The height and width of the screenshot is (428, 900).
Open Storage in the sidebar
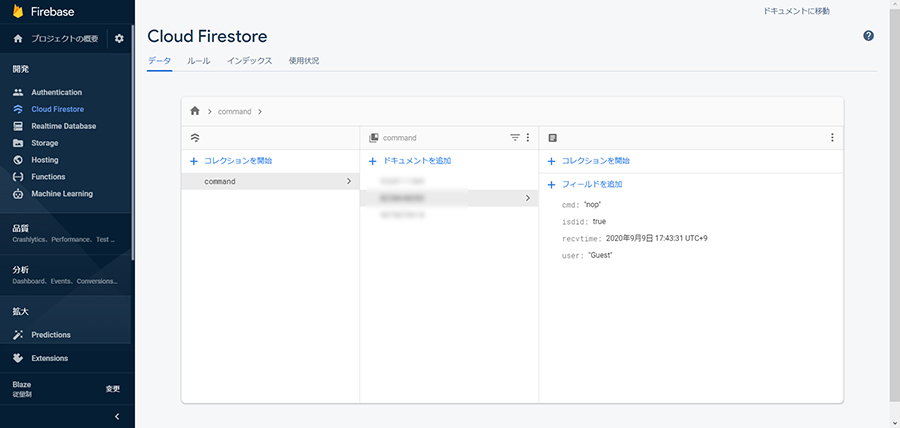(x=45, y=143)
